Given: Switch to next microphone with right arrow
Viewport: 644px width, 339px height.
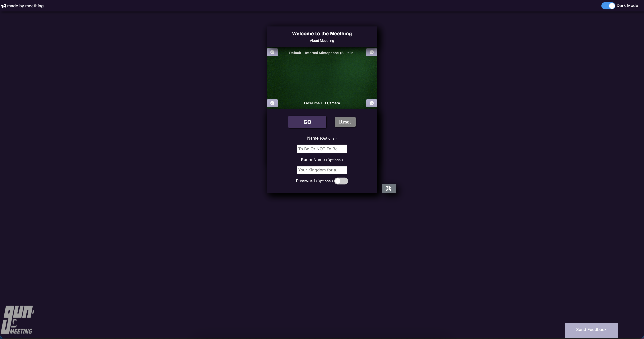Looking at the screenshot, I should [x=371, y=52].
